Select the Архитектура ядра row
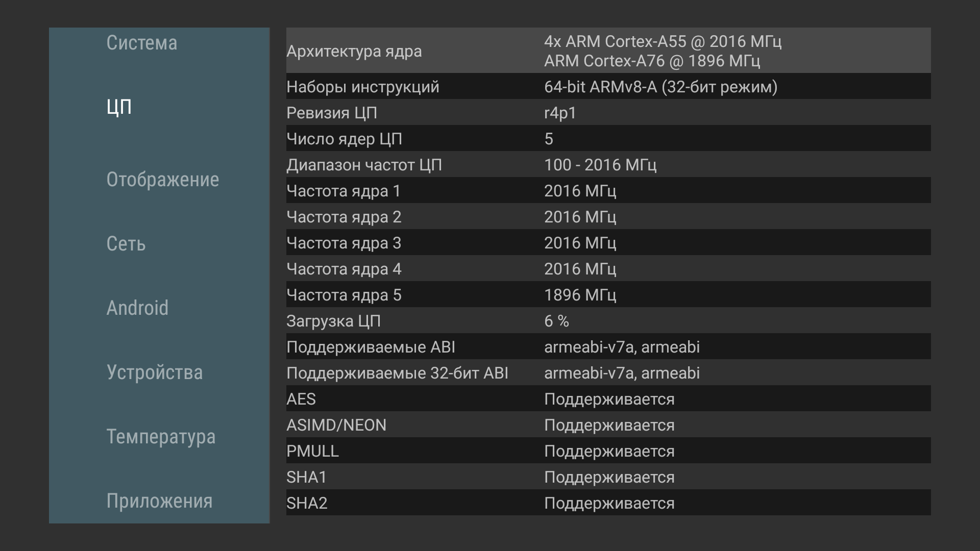The width and height of the screenshot is (980, 551). point(608,51)
